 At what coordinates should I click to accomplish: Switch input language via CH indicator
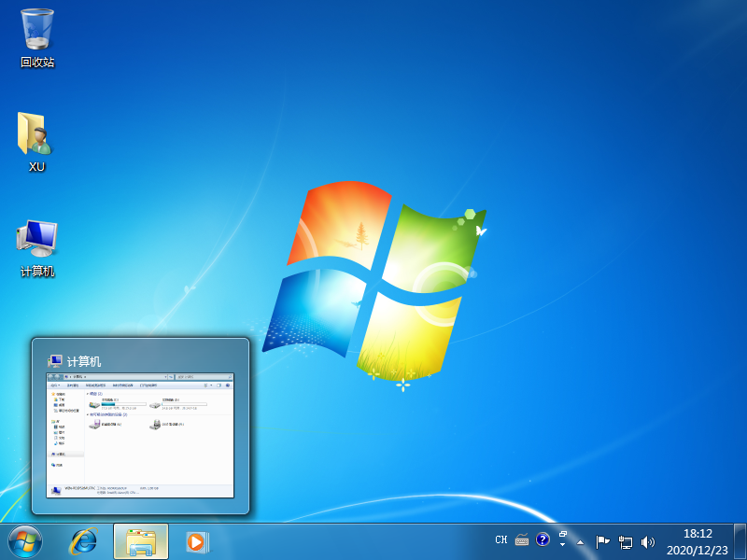coord(501,540)
